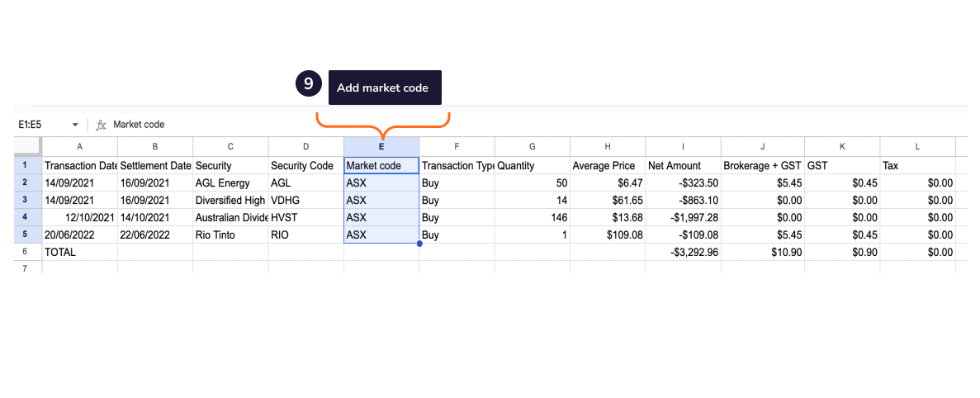Viewport: 980px width, 398px height.
Task: Select the Market code header cell
Action: (x=381, y=165)
